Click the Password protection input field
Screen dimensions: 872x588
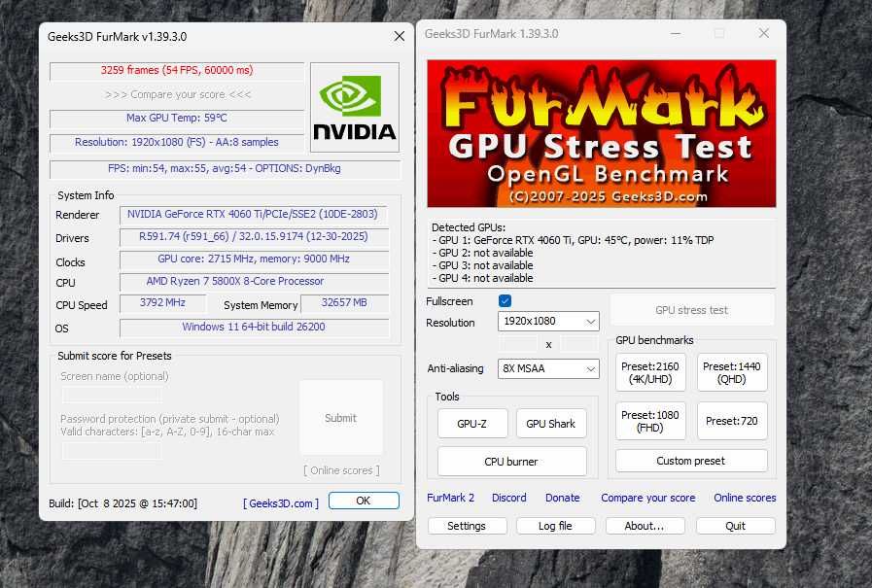pos(113,451)
